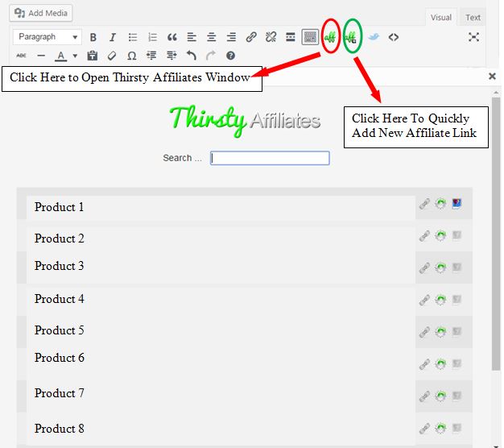
Task: Open the special character omega picker
Action: tap(132, 56)
